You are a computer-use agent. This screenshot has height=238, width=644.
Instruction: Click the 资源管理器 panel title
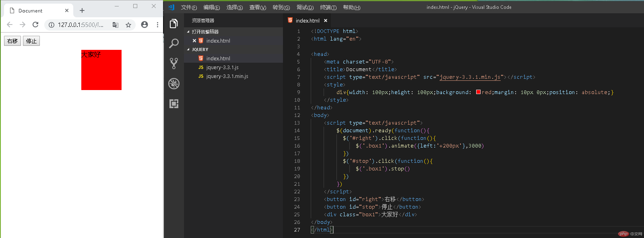coord(203,21)
